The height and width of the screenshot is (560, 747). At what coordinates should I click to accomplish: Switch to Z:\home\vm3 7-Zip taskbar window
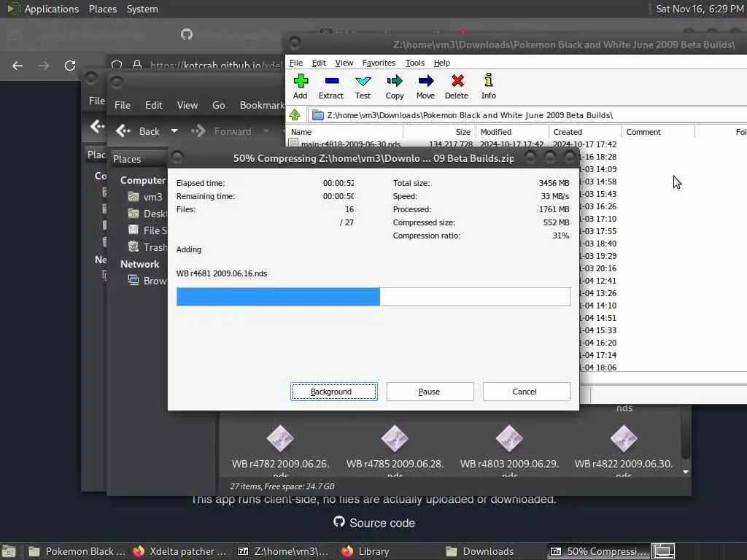click(x=284, y=551)
